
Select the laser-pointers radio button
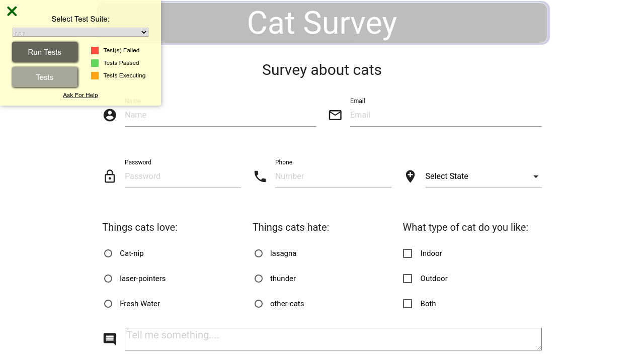coord(108,279)
